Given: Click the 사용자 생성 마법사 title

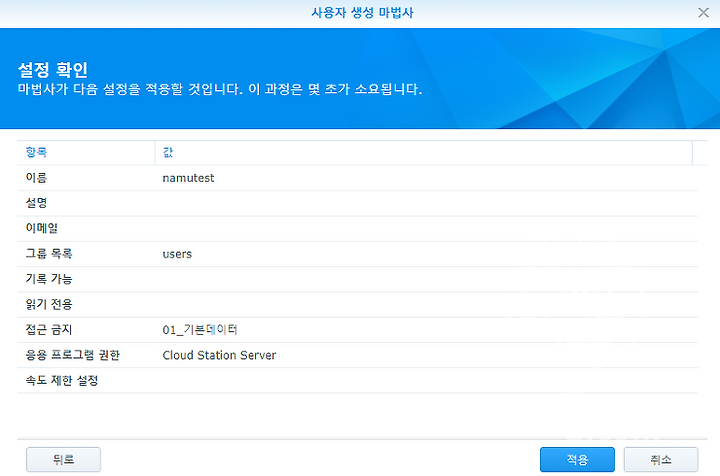Looking at the screenshot, I should point(362,12).
